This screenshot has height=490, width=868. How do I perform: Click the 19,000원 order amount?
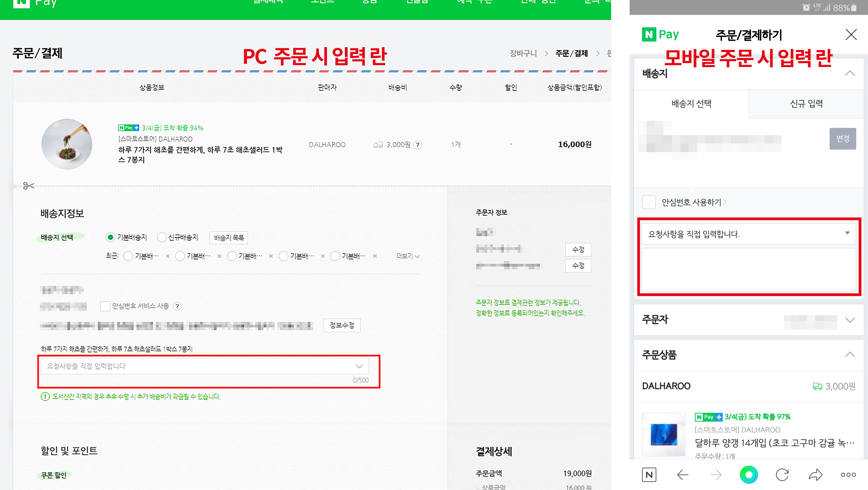coord(577,473)
